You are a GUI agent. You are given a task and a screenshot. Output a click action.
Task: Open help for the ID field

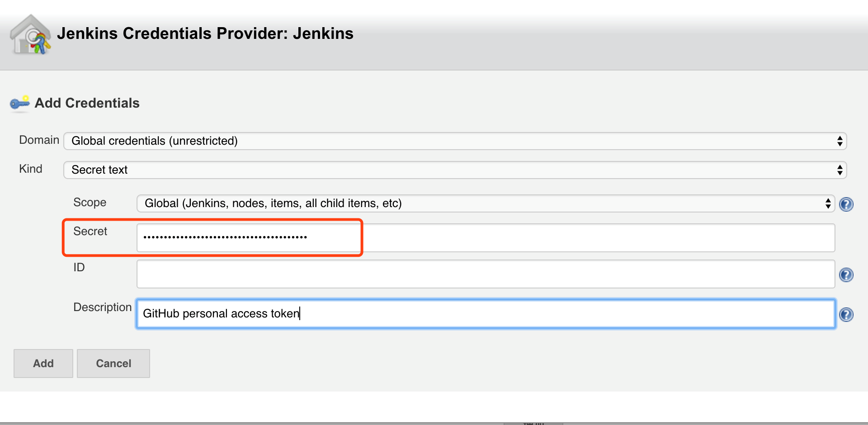pos(846,275)
